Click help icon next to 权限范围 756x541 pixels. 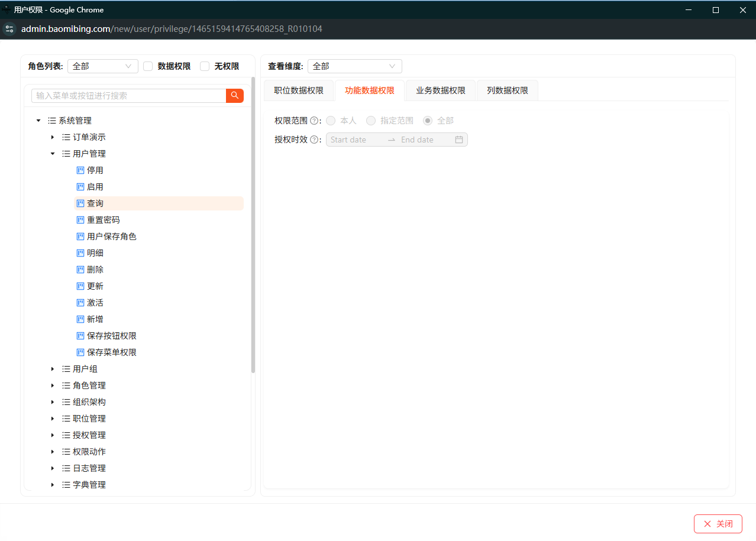(314, 121)
